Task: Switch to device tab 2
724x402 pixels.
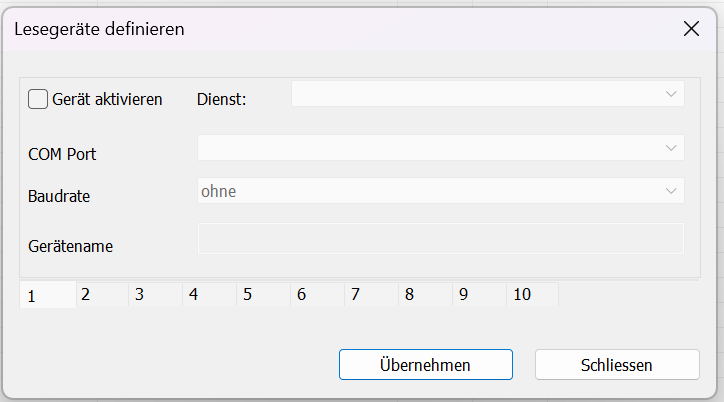Action: point(102,294)
